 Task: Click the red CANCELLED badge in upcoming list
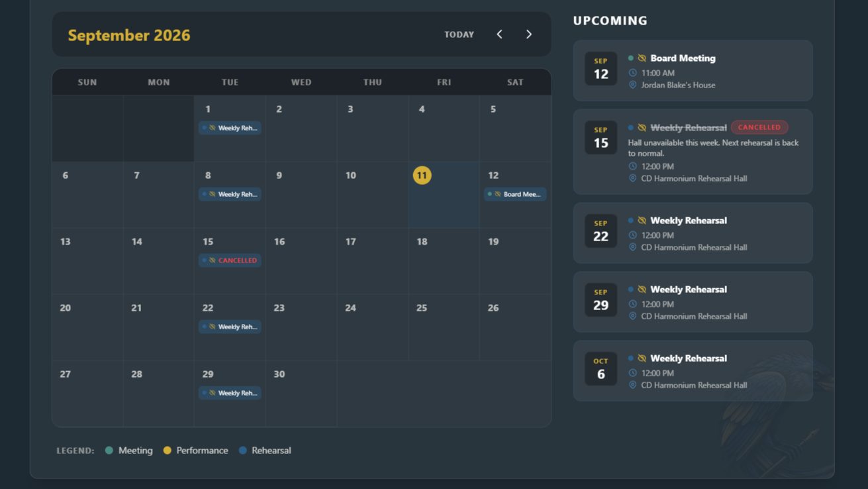click(x=759, y=127)
